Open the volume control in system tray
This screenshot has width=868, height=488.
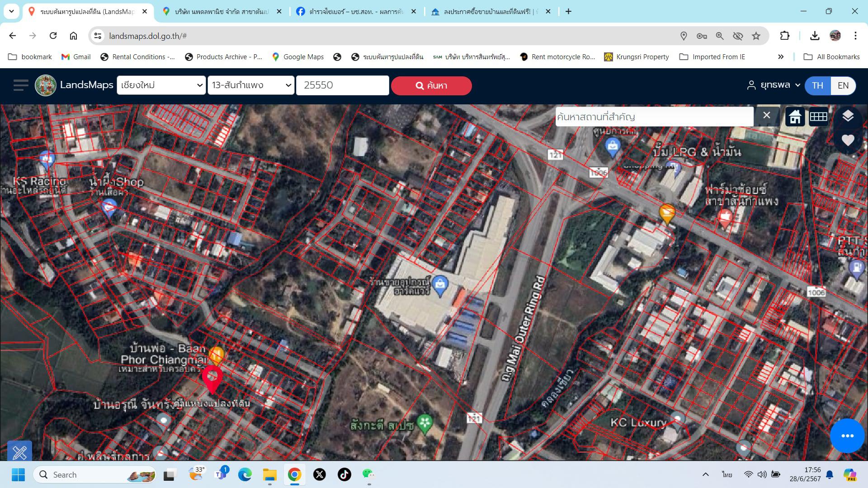pos(762,474)
